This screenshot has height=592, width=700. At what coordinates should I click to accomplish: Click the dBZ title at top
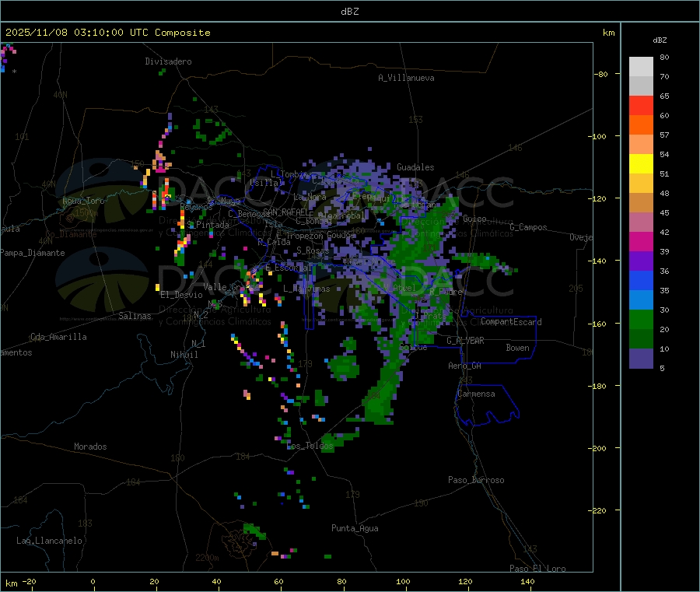click(349, 12)
